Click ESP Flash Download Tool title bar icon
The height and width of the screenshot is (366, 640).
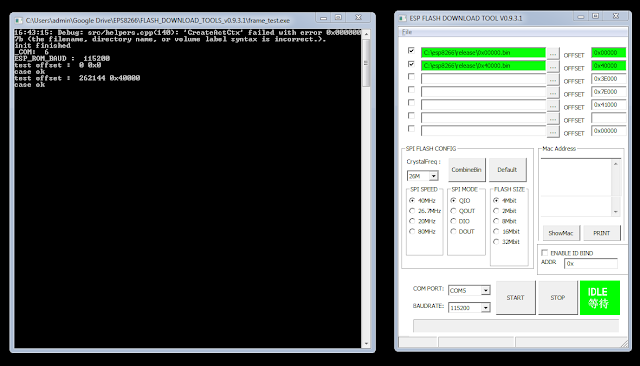[x=402, y=18]
